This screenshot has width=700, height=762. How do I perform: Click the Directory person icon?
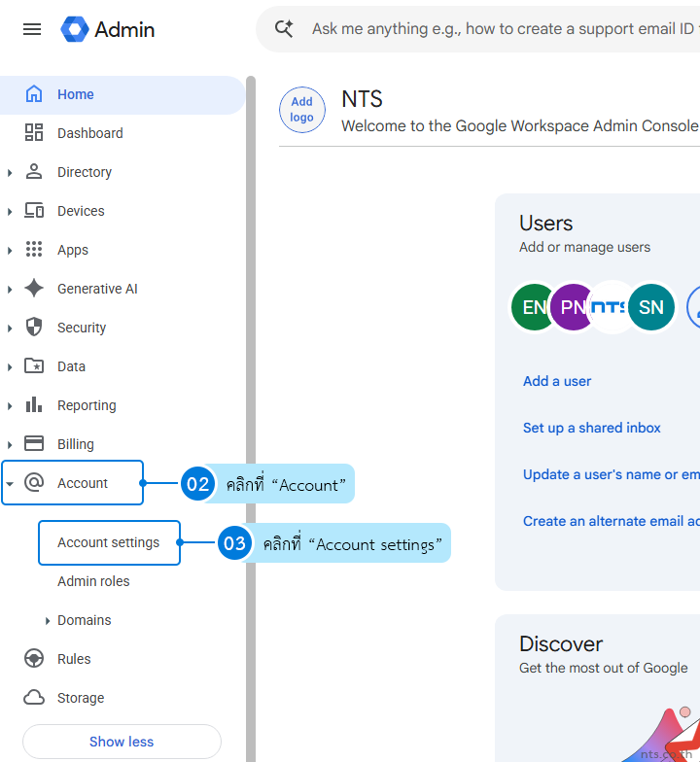[x=33, y=171]
